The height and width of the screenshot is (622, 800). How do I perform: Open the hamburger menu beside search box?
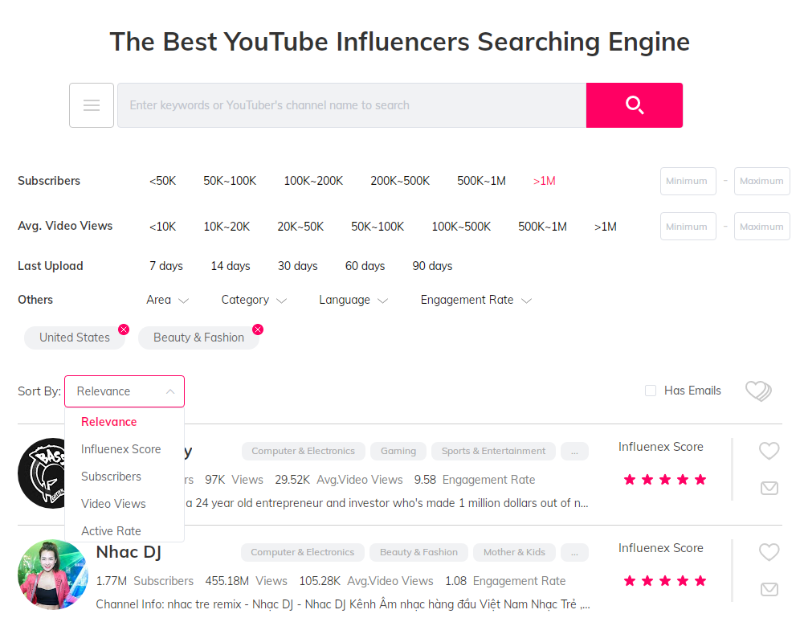[x=91, y=105]
